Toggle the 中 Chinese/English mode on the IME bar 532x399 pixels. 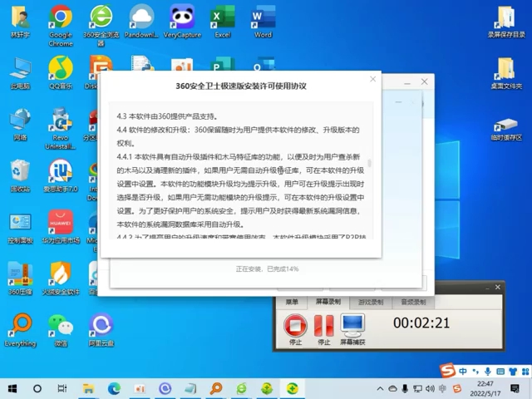463,372
